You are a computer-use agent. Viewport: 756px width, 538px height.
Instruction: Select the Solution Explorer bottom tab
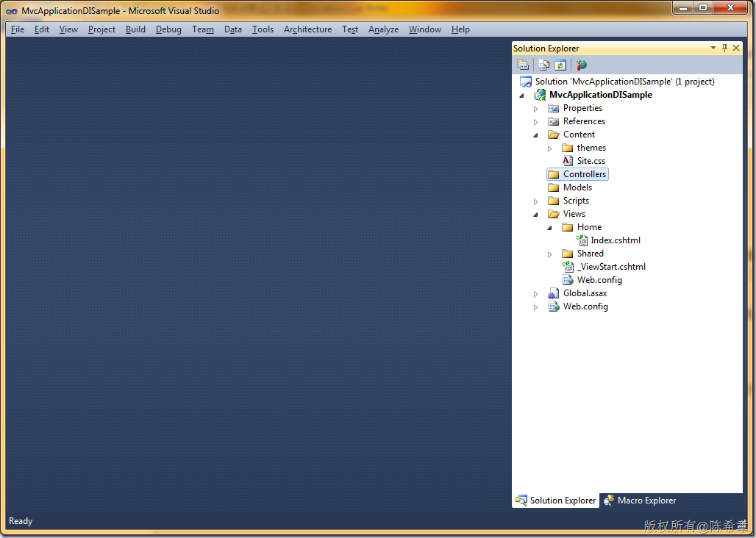555,501
